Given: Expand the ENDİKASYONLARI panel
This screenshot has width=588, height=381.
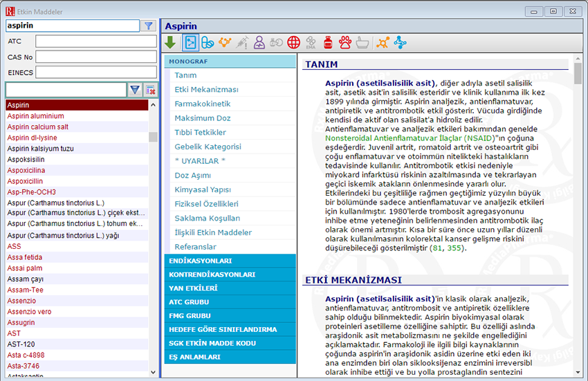Looking at the screenshot, I should pos(230,261).
